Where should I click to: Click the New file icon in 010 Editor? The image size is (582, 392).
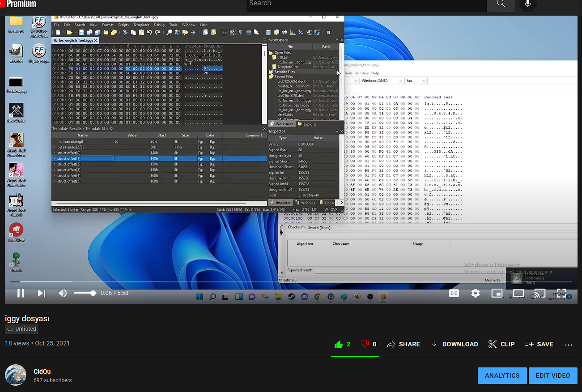[58, 32]
